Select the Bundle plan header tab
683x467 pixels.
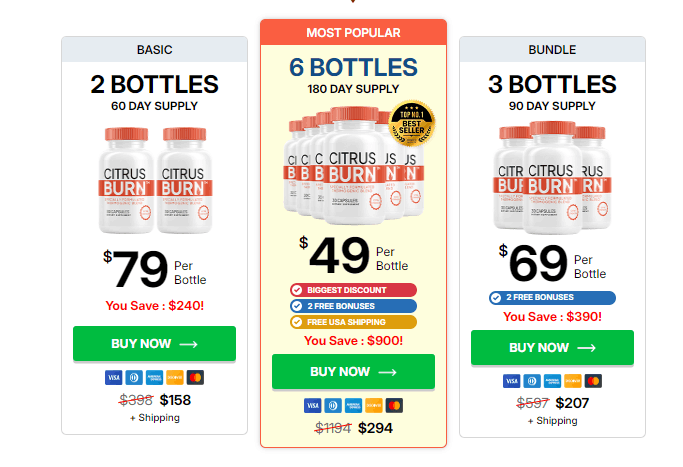click(552, 49)
